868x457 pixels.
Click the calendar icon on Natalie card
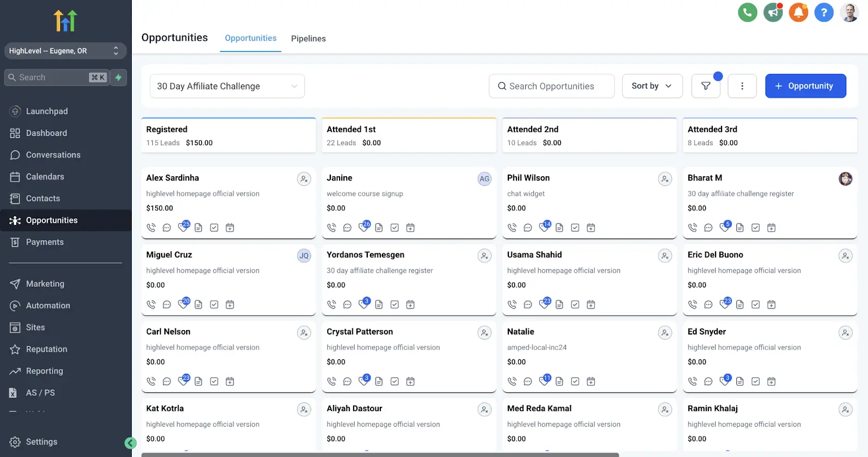591,382
